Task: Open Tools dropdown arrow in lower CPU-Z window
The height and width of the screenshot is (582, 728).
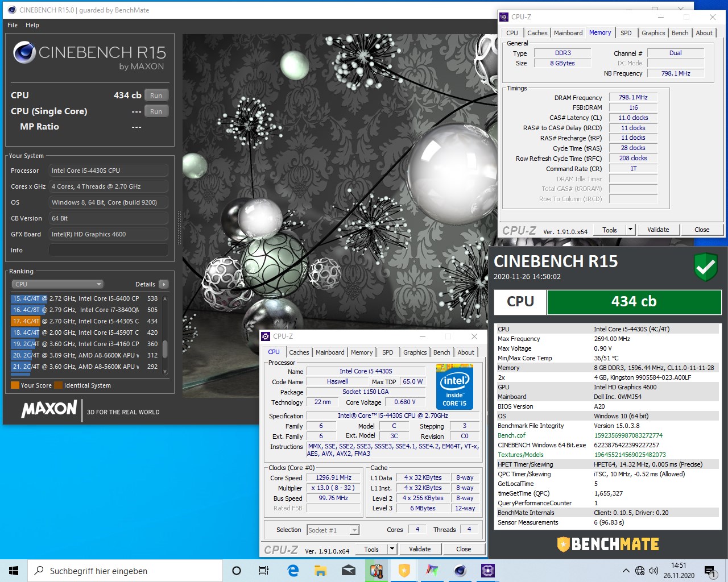Action: 392,550
